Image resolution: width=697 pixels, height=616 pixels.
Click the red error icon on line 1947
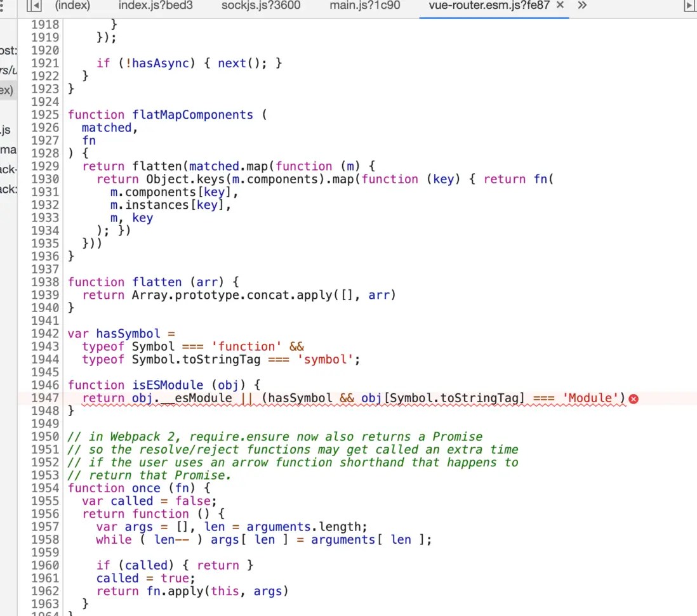[x=633, y=398]
